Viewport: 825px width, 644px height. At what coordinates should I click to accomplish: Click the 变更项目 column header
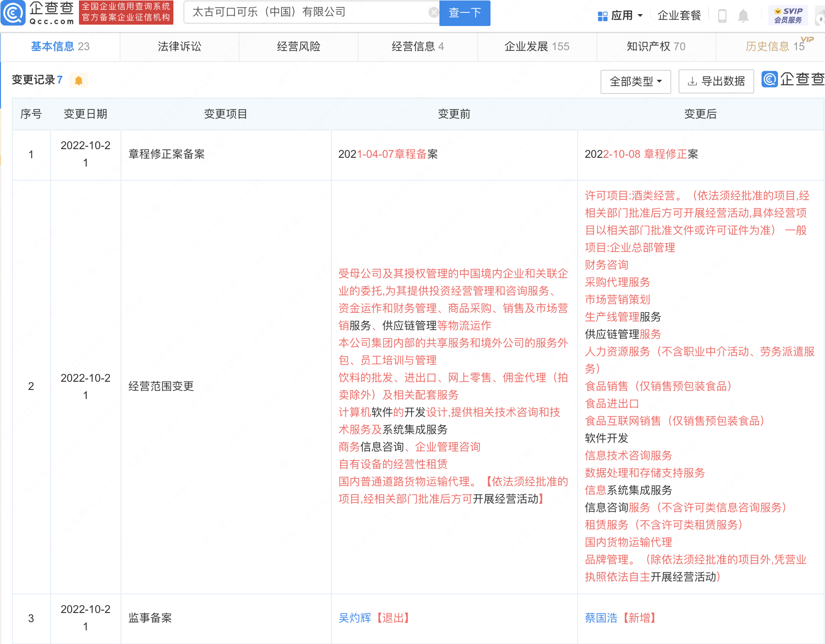[x=225, y=114]
